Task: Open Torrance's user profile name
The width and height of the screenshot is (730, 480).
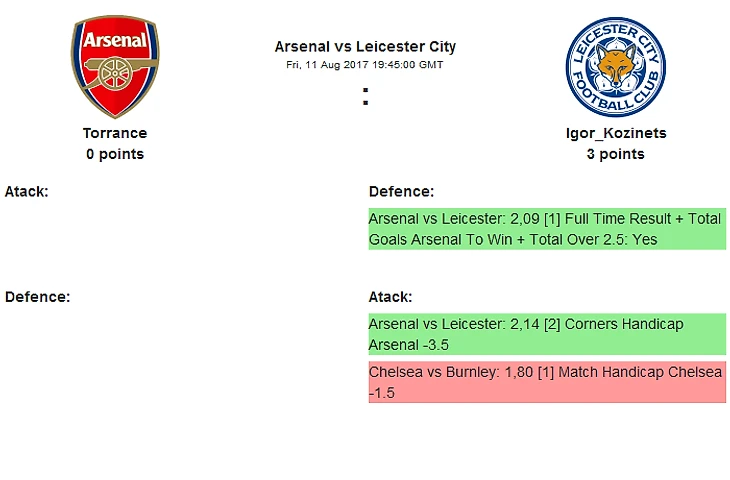Action: (x=115, y=133)
